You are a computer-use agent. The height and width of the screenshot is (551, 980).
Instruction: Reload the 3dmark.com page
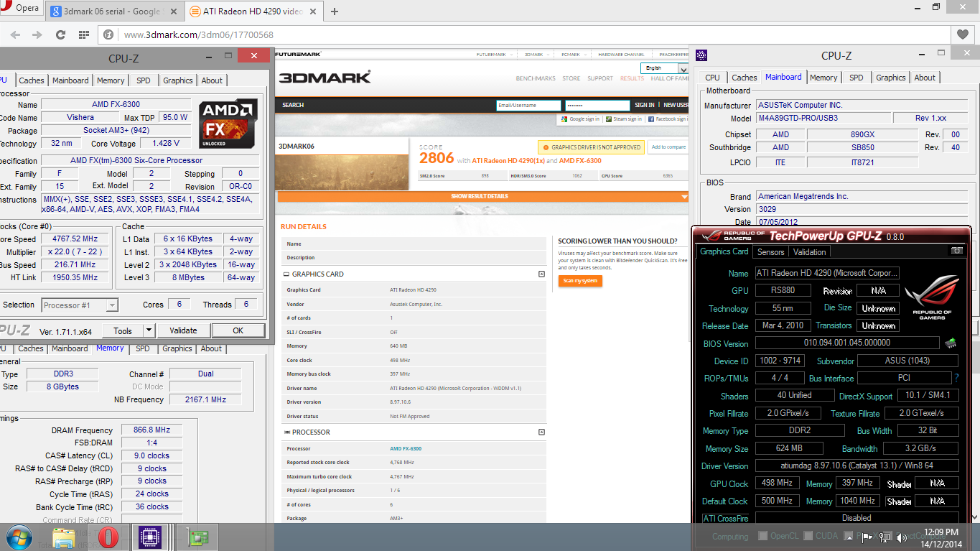60,34
